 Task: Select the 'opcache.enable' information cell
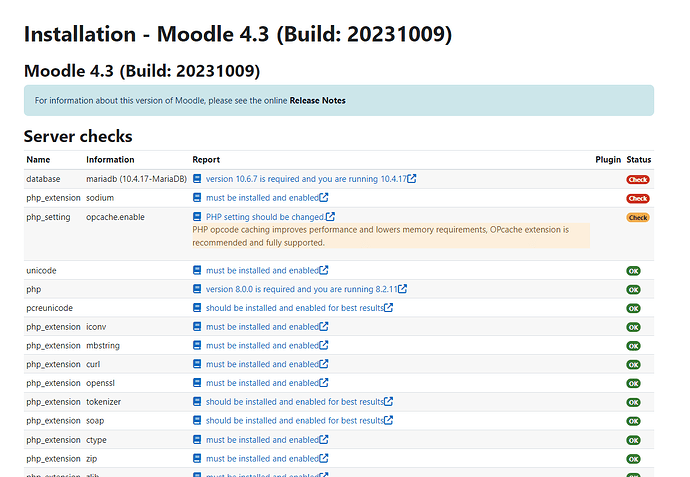click(x=115, y=217)
